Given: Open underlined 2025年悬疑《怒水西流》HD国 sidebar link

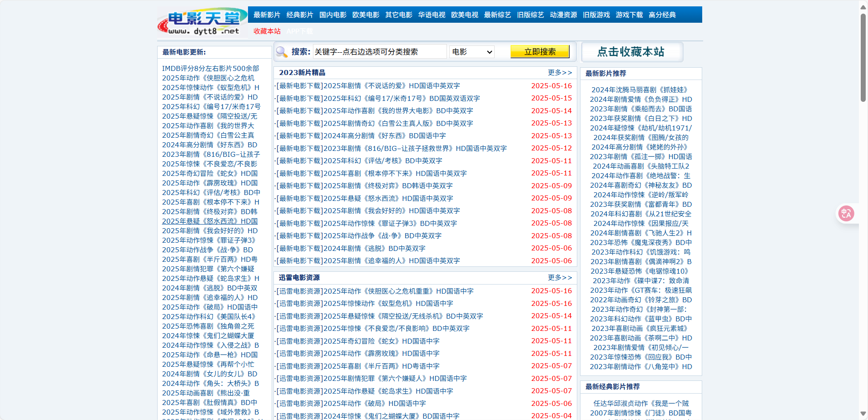Looking at the screenshot, I should coord(210,221).
